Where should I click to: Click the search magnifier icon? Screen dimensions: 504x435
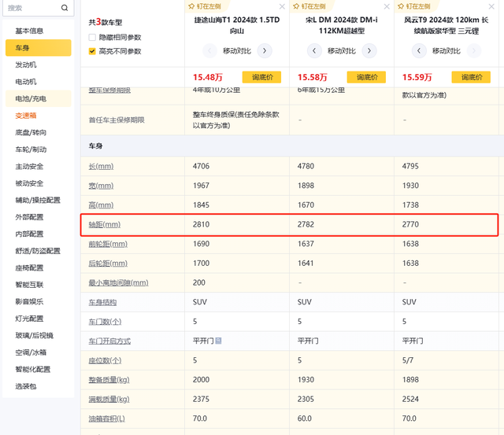coord(65,8)
